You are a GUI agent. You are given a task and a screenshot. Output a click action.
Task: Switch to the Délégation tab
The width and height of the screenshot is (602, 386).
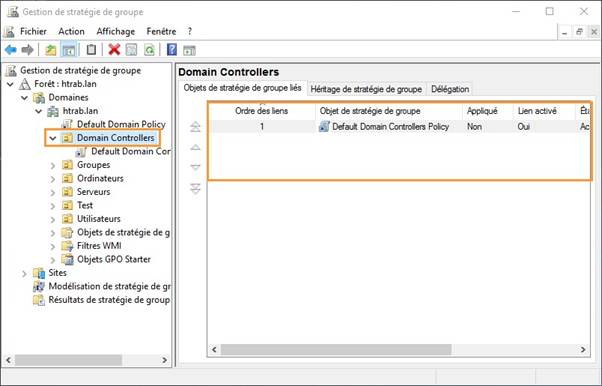(x=450, y=89)
